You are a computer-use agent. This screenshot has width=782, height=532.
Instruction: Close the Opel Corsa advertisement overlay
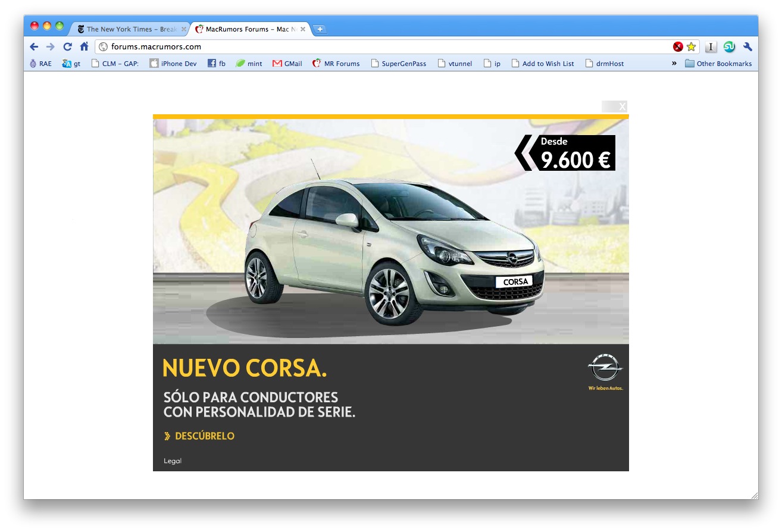coord(615,107)
